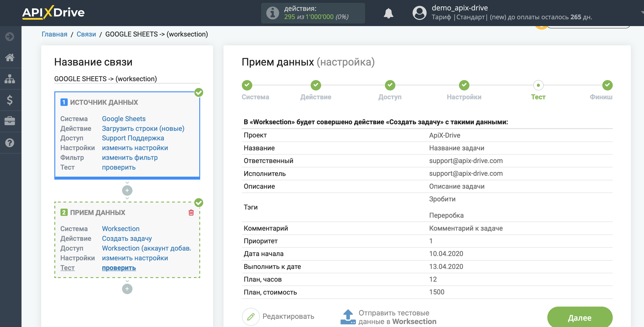This screenshot has width=644, height=327.
Task: Click the green checkmark on ПРИЕМ ДАННЫХ block
Action: point(199,203)
